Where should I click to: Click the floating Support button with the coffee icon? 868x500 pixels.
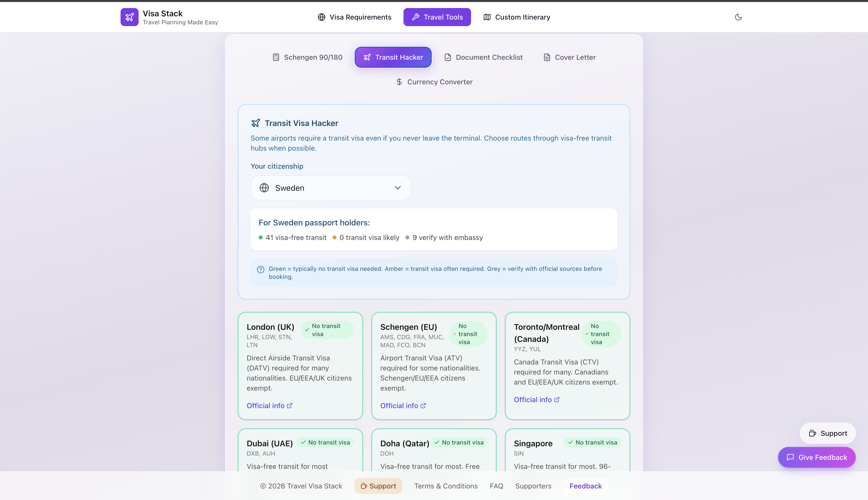point(828,433)
